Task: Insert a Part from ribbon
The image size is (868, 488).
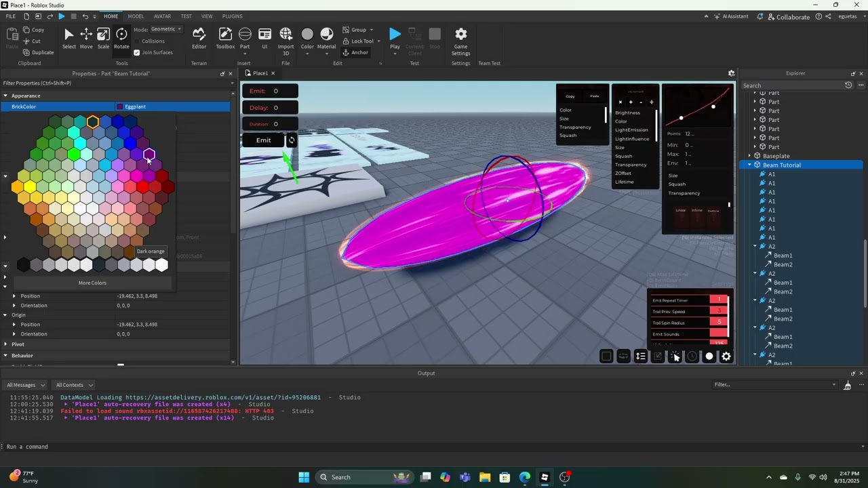Action: (245, 39)
